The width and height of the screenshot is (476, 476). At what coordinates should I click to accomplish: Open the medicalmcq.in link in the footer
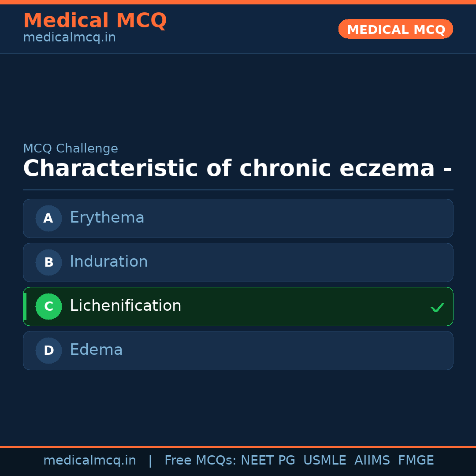89,461
